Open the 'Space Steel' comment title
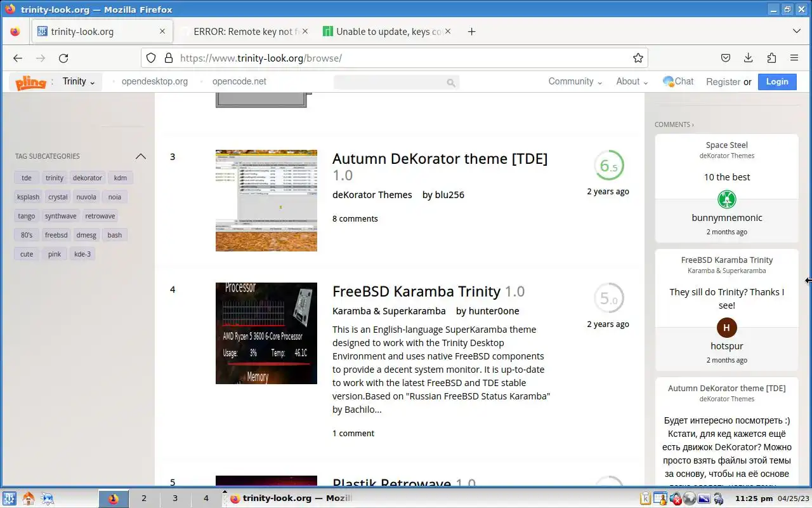Image resolution: width=812 pixels, height=508 pixels. pos(727,145)
